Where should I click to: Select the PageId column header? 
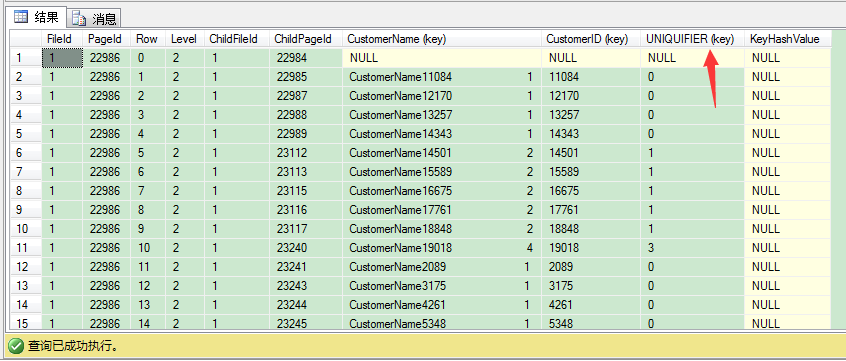pyautogui.click(x=106, y=39)
